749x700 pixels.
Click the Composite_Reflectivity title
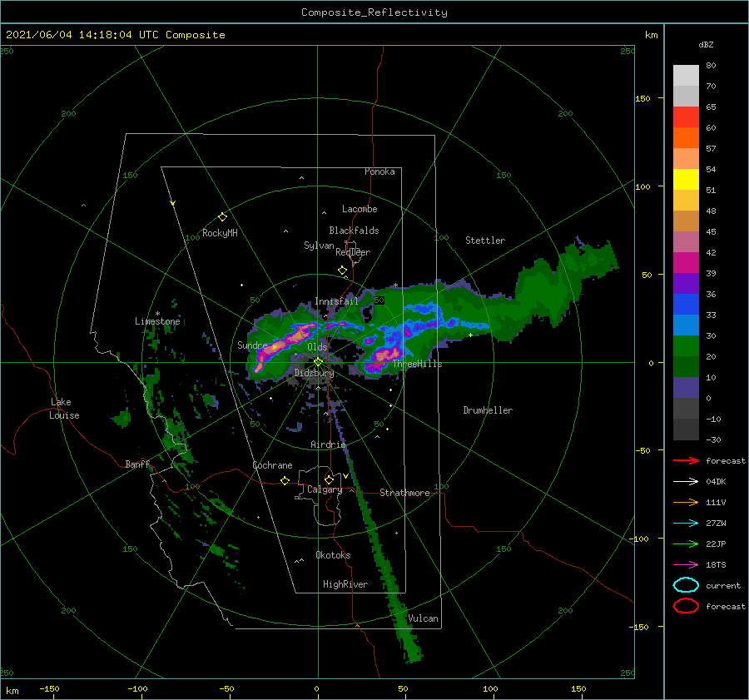(374, 12)
